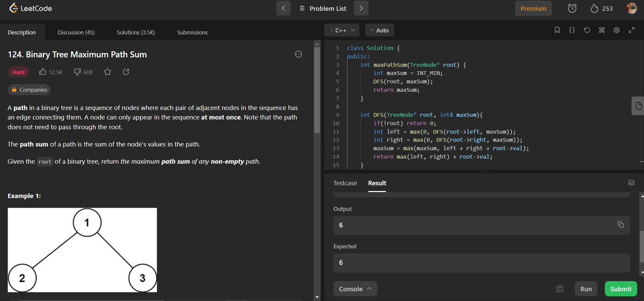Open the locked Companies tag
Screen dimensions: 644x301
30,90
